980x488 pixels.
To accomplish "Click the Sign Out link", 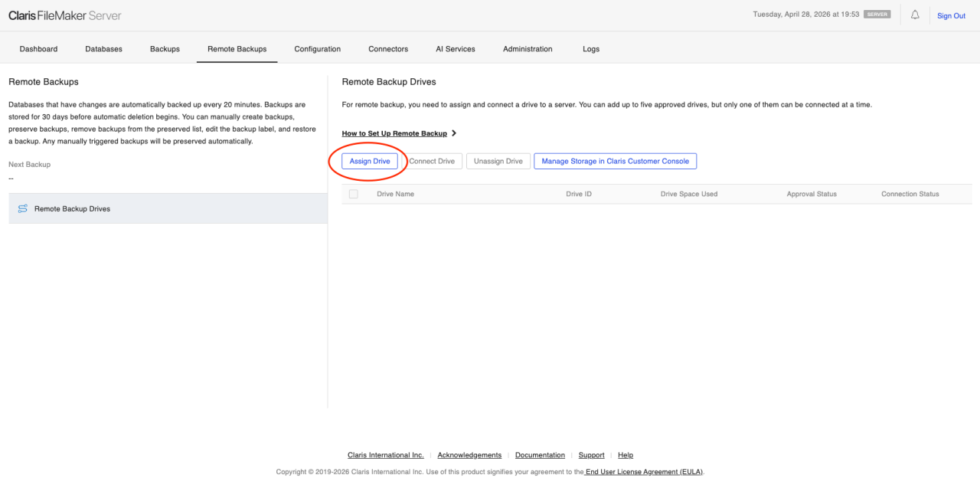I will coord(951,15).
